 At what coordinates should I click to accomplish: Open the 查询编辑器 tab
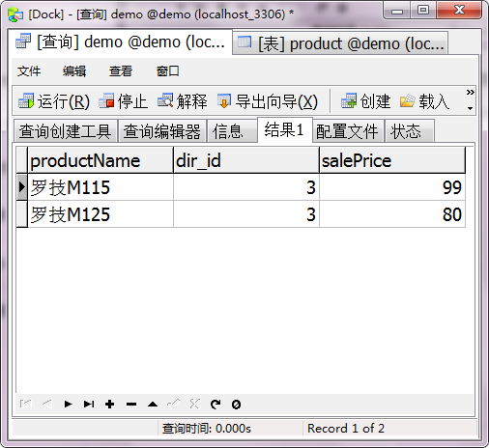coord(162,130)
